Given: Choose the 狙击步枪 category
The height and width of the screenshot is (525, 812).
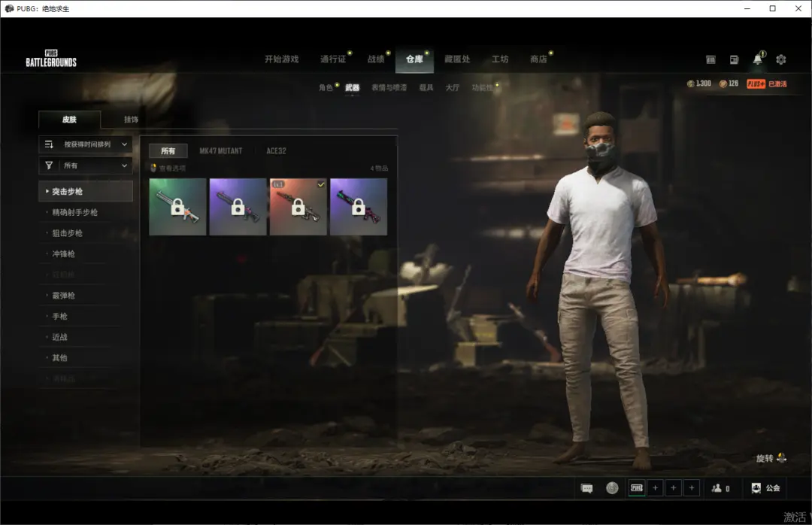Looking at the screenshot, I should click(x=68, y=233).
